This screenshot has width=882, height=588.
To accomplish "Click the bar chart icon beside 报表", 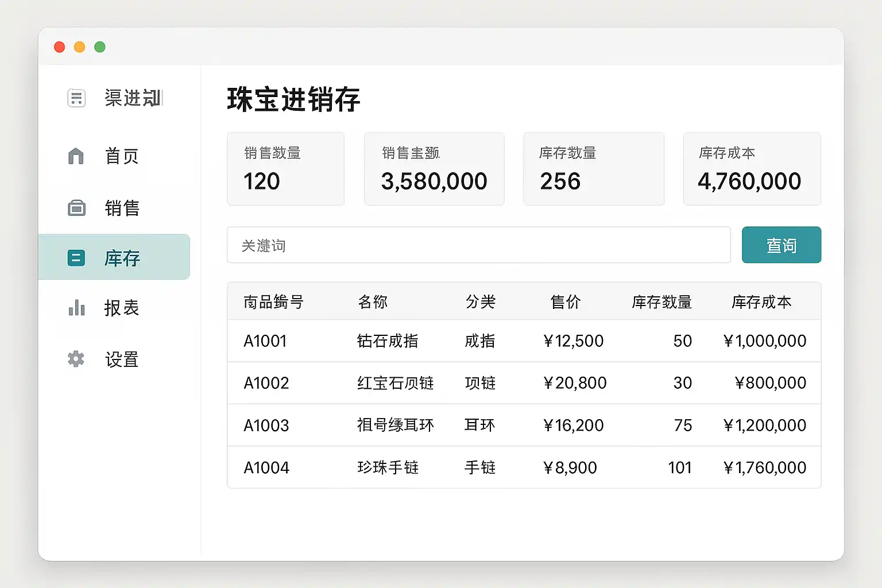I will click(x=76, y=308).
